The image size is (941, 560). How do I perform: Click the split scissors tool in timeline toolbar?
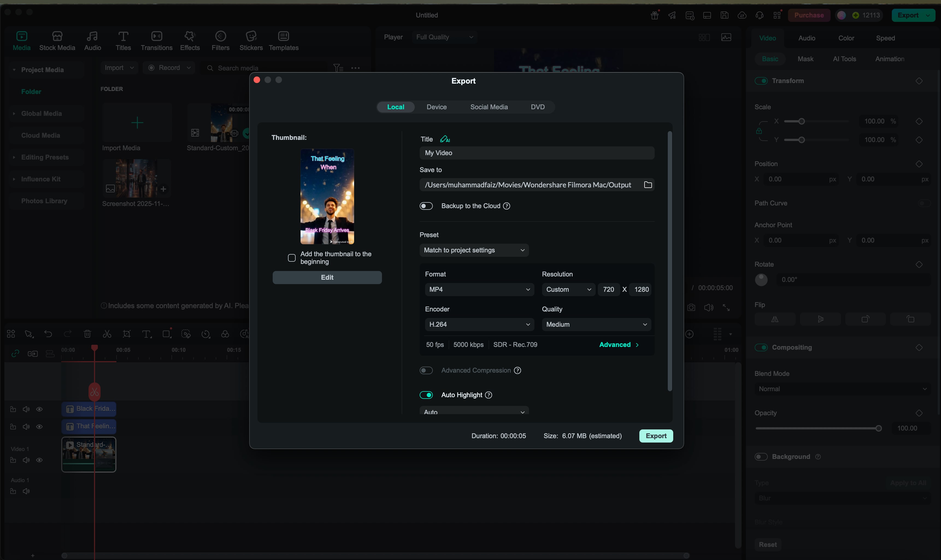pyautogui.click(x=107, y=334)
